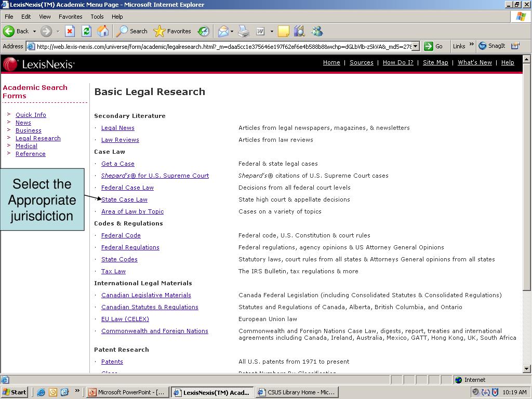Open the Favorites star in the toolbar

pyautogui.click(x=159, y=31)
